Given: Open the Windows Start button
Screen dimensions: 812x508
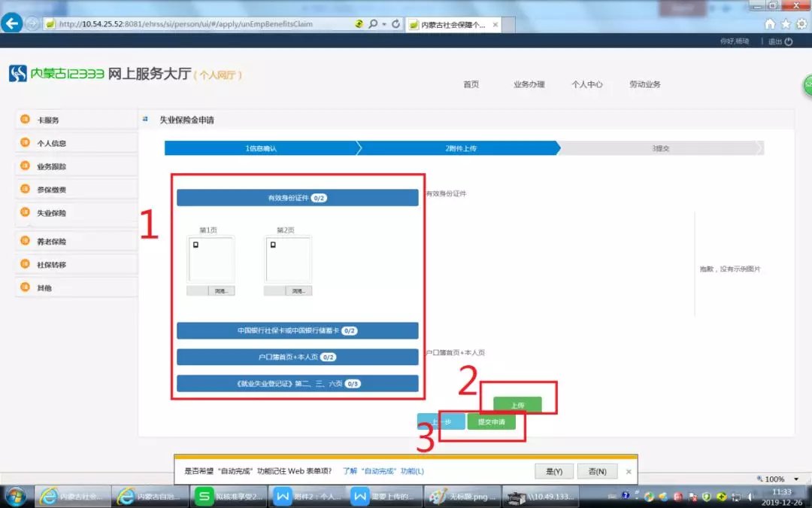Looking at the screenshot, I should click(16, 497).
